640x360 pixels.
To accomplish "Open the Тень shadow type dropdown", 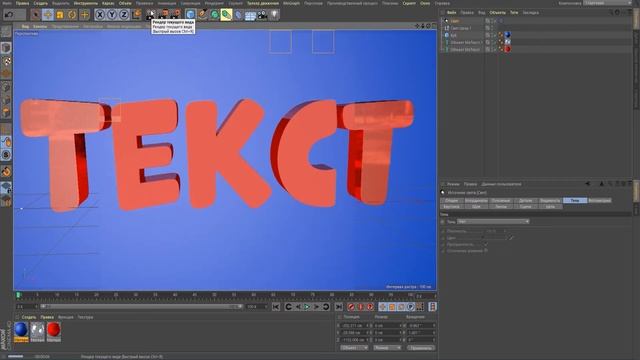I will [493, 222].
